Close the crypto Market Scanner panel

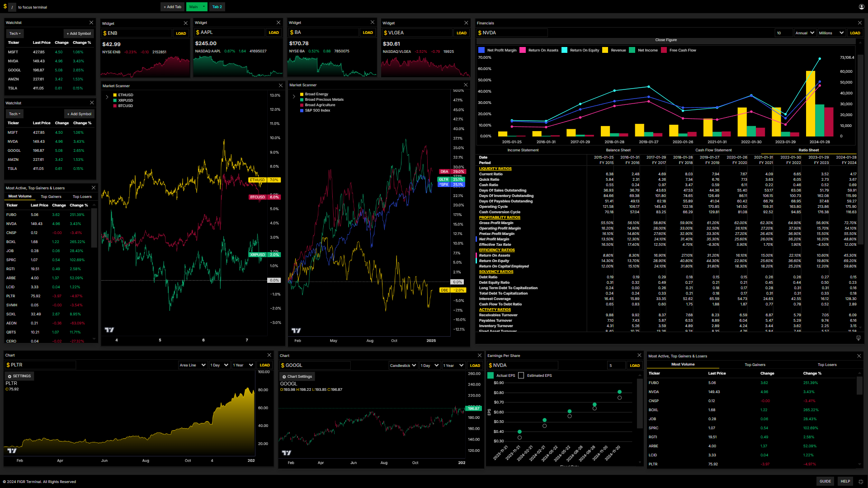(x=280, y=85)
